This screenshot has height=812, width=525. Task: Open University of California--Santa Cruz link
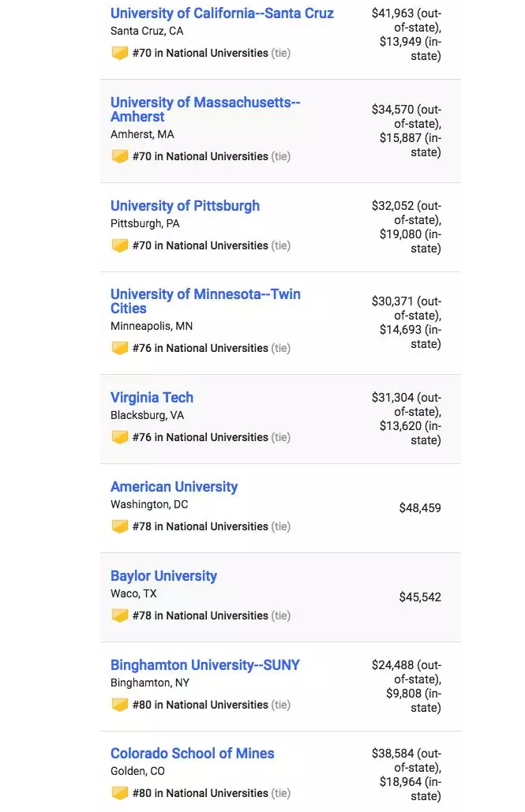click(x=222, y=13)
